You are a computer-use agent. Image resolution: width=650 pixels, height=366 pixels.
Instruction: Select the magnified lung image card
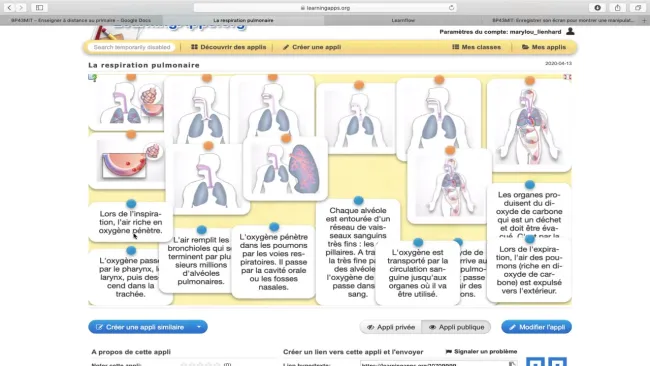tap(285, 169)
